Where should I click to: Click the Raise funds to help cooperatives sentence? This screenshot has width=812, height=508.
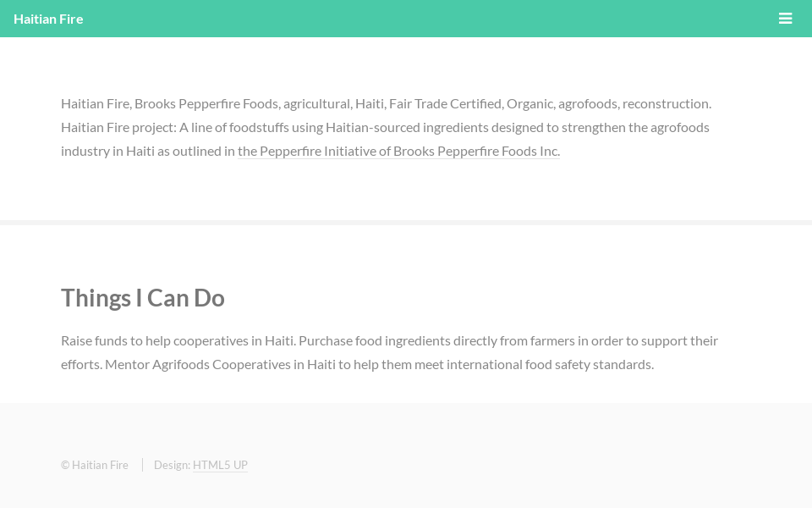[178, 340]
